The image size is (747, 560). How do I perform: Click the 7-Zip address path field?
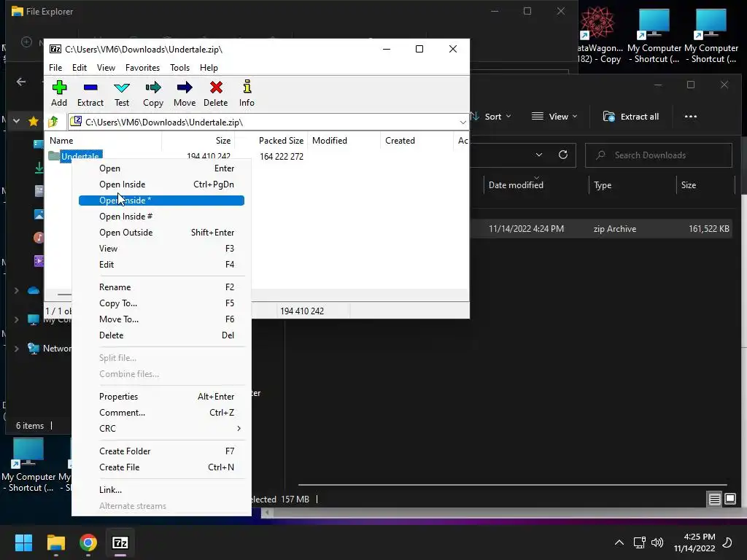click(268, 122)
